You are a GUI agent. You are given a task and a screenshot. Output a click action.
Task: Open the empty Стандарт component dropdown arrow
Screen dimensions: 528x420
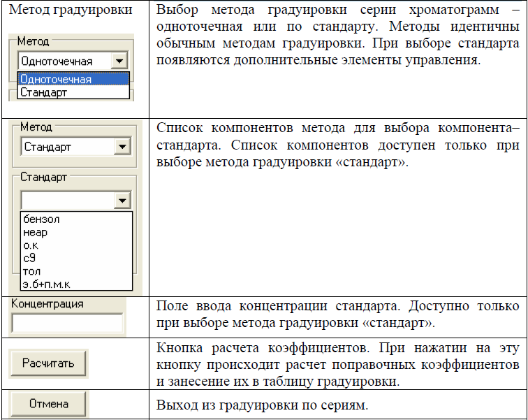[122, 201]
